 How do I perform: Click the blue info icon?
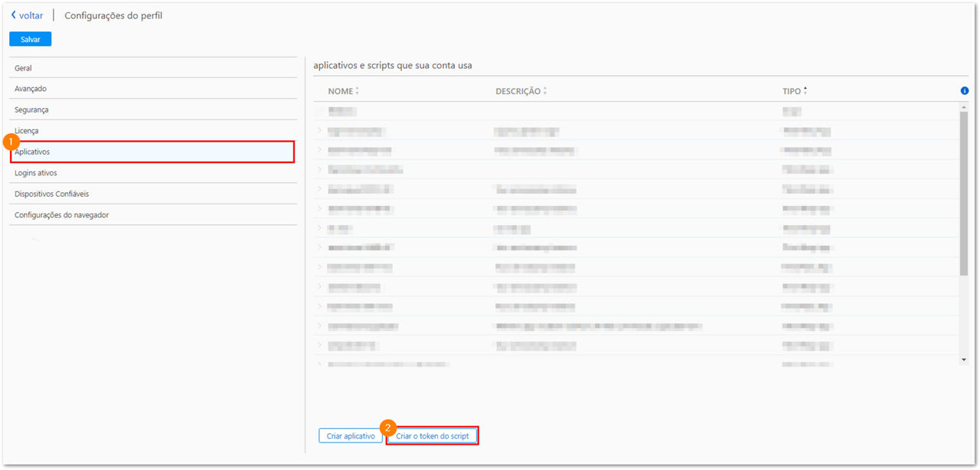coord(965,91)
